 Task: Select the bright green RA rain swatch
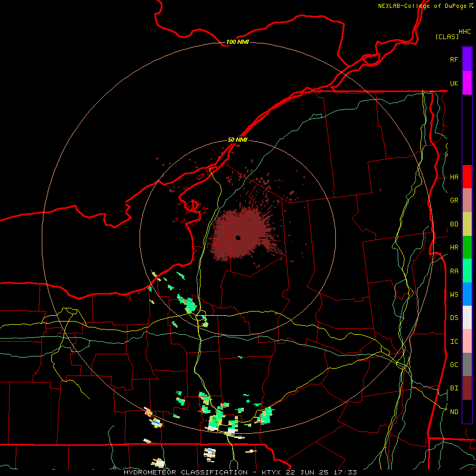point(467,271)
